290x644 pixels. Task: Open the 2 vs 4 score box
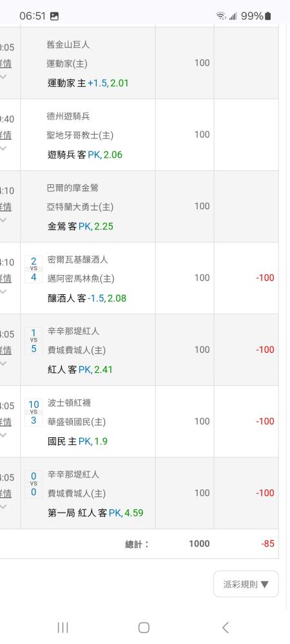[34, 269]
